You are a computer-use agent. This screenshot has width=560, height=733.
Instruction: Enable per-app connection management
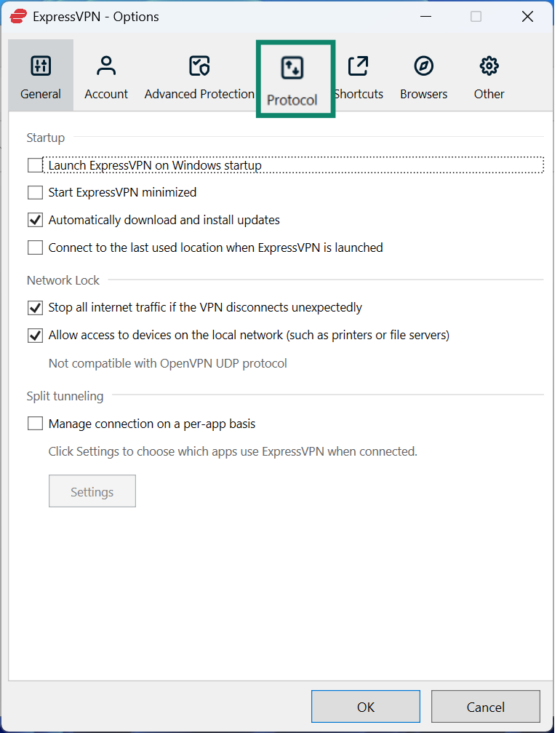[x=34, y=424]
